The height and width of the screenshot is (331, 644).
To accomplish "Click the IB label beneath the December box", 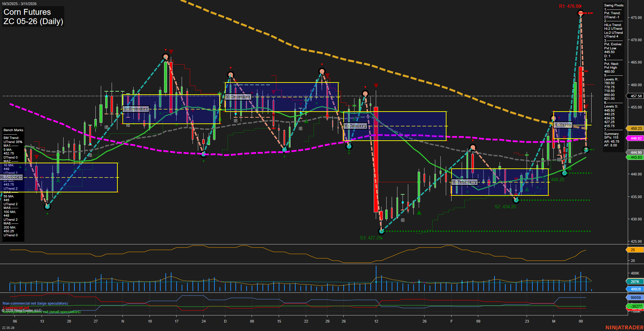I will tap(235, 120).
